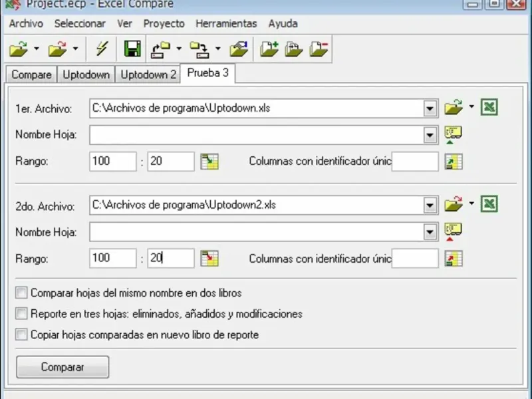
Task: Click the Comparar button
Action: click(x=63, y=367)
